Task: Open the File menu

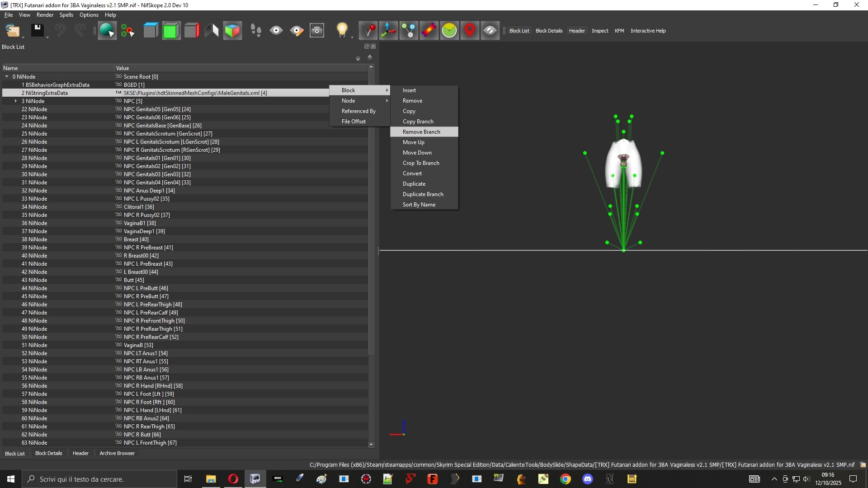Action: point(9,15)
